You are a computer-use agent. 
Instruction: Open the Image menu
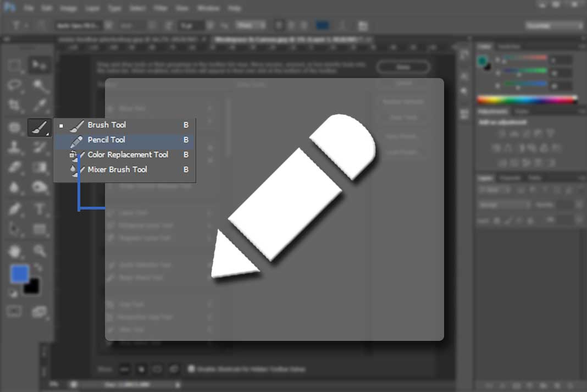coord(68,8)
